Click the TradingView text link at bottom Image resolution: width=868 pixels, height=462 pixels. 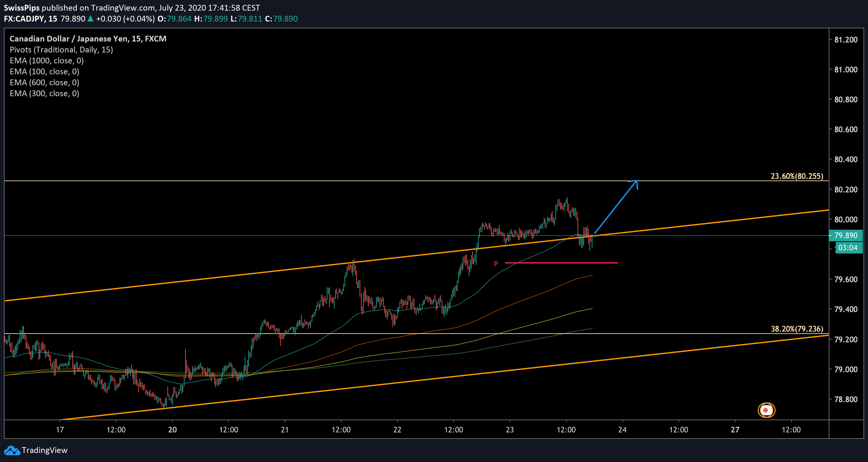tap(44, 450)
